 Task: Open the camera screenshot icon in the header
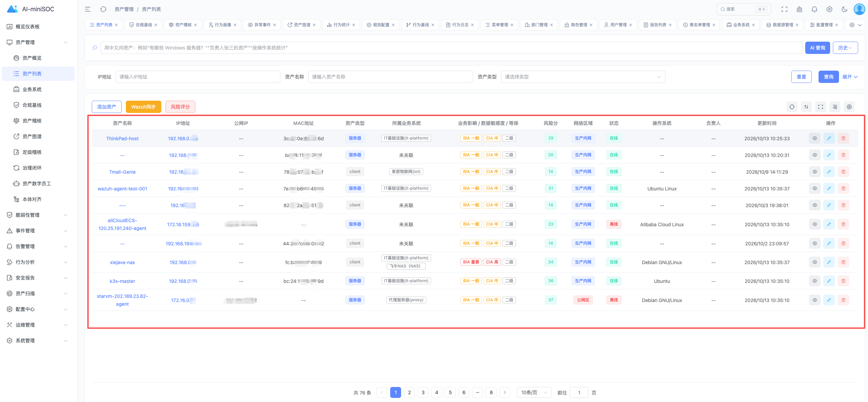click(799, 9)
